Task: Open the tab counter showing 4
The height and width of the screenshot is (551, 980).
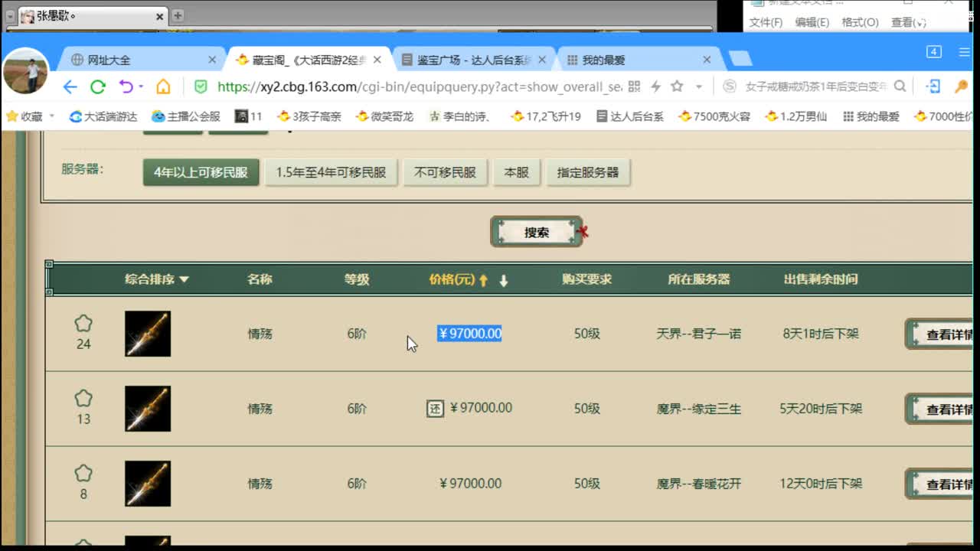Action: (x=934, y=52)
